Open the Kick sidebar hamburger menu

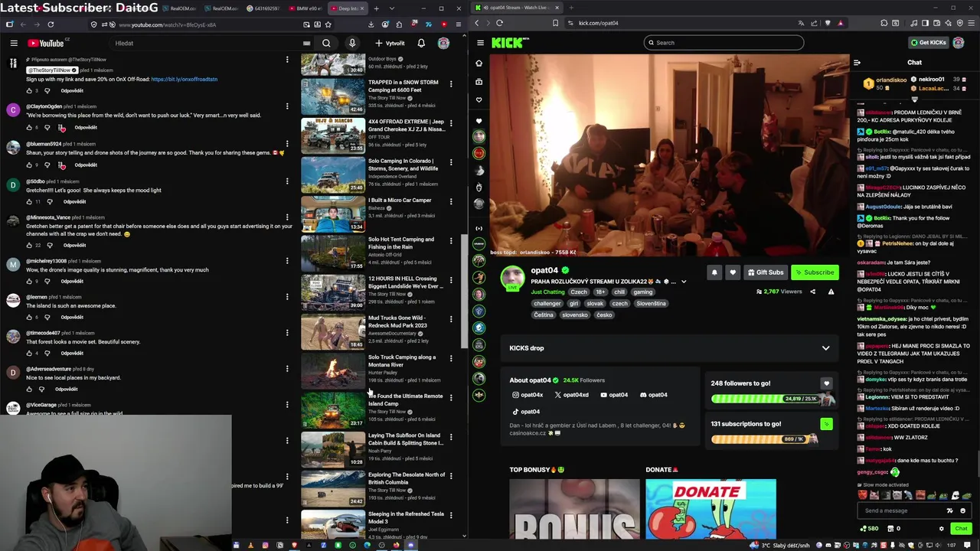[x=480, y=43]
